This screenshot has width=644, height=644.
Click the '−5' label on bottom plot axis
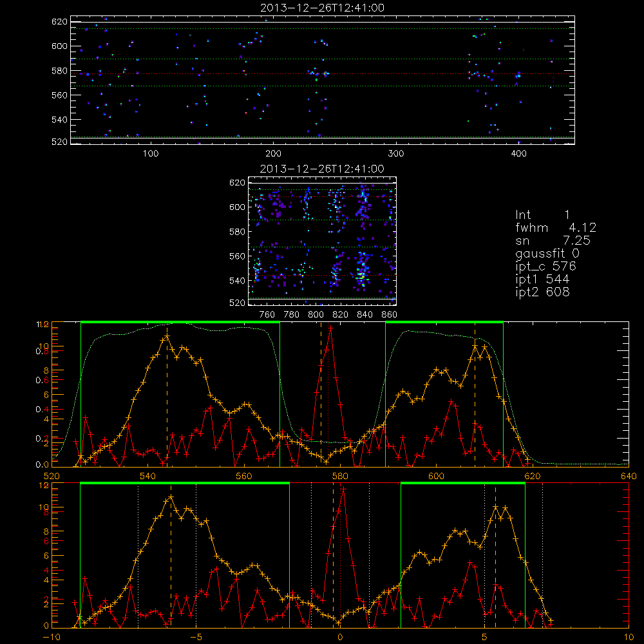tap(196, 638)
